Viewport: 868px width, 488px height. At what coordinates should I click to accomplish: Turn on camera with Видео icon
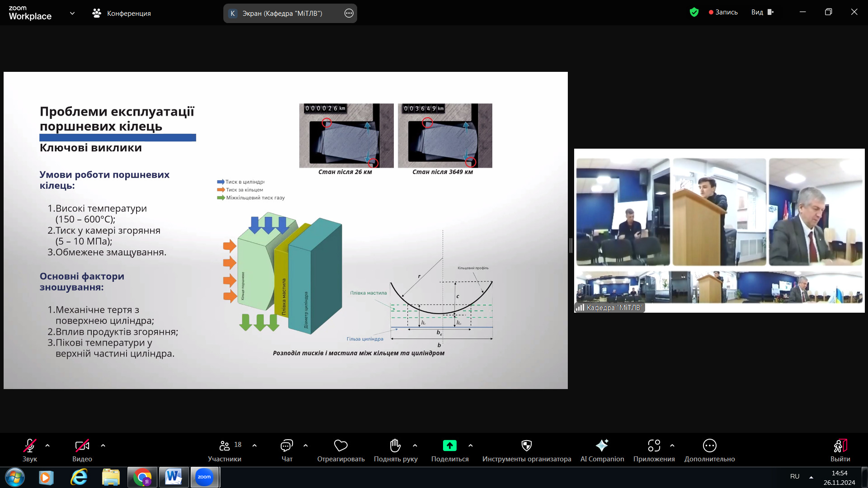[82, 446]
